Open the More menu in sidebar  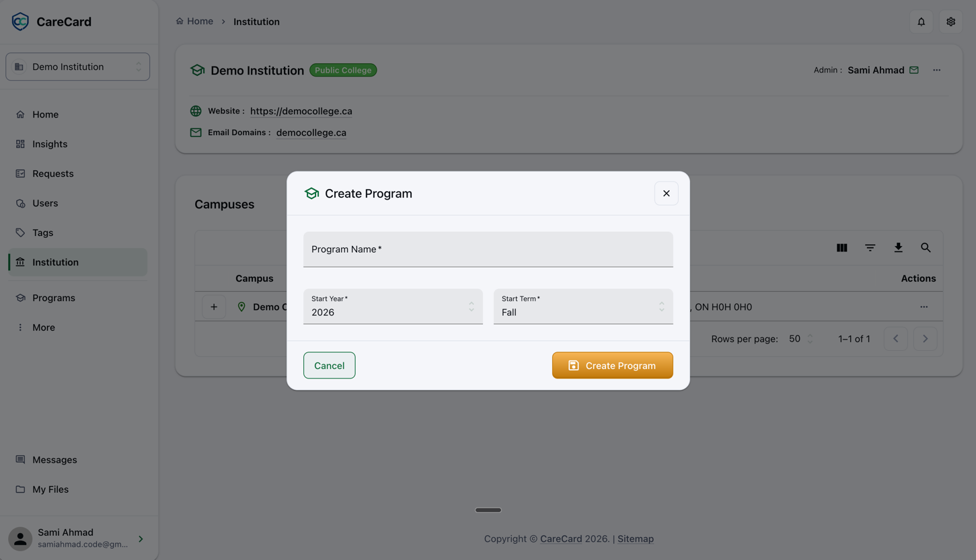click(78, 327)
